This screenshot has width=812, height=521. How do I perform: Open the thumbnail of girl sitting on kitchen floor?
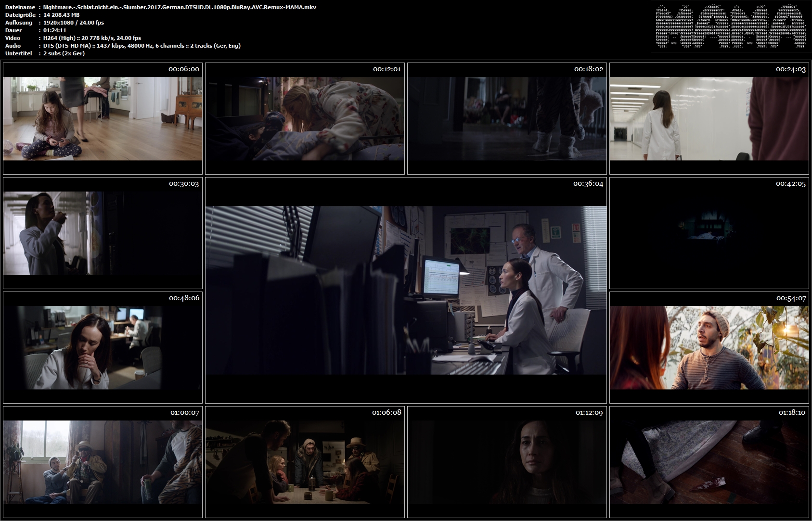(x=103, y=118)
